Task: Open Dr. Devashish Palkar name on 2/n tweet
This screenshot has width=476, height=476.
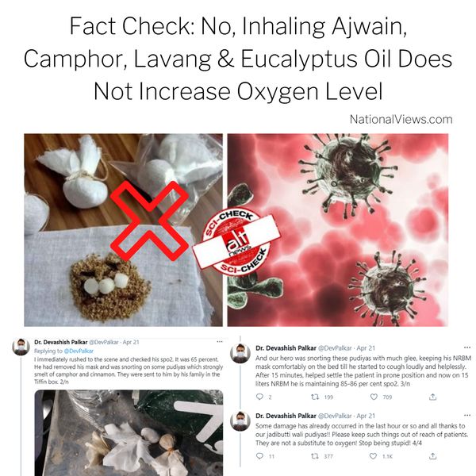Action: (61, 342)
